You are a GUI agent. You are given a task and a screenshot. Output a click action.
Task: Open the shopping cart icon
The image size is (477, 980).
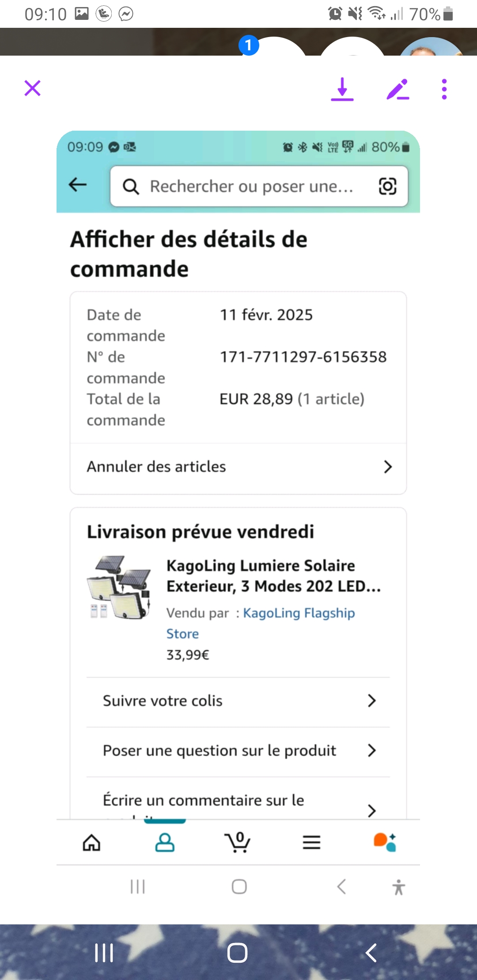pyautogui.click(x=238, y=843)
